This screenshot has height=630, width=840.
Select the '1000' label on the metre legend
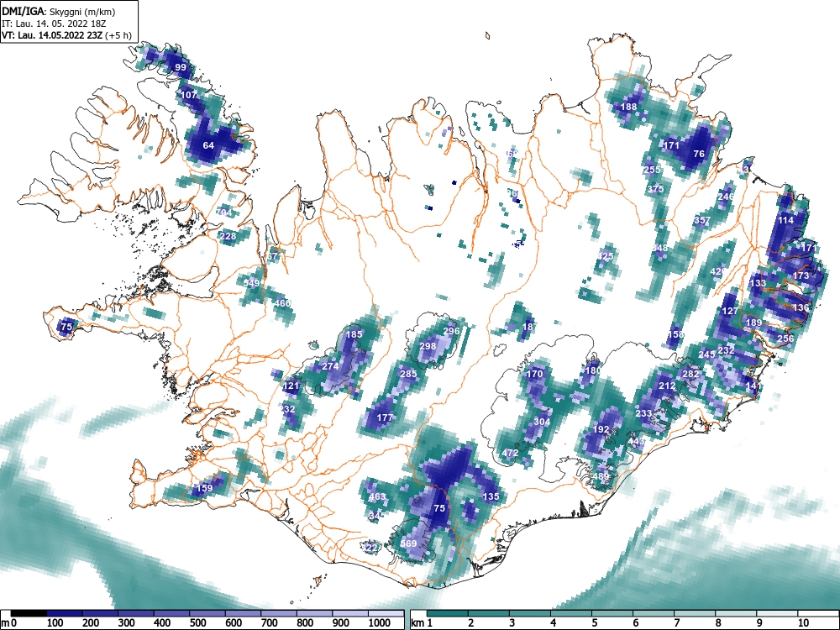coord(380,623)
